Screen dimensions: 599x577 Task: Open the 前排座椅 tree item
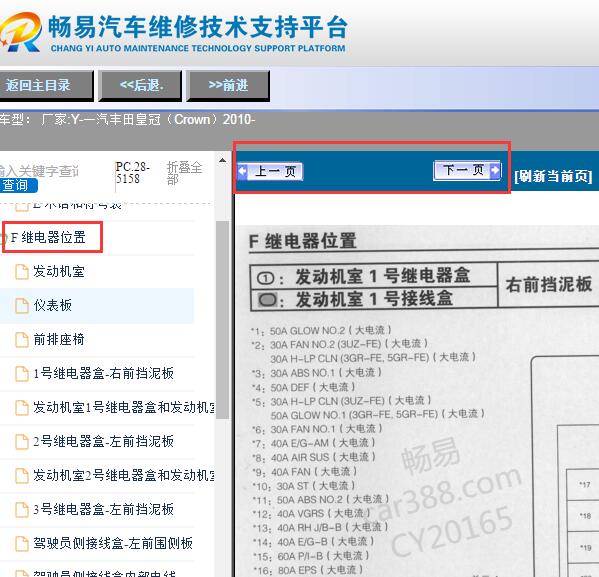(x=59, y=339)
